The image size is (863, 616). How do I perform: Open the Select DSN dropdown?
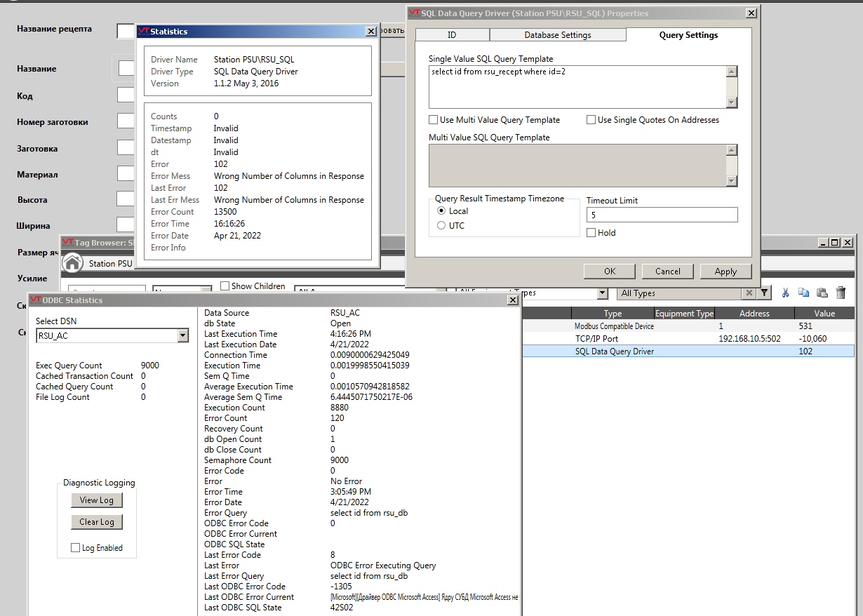183,336
